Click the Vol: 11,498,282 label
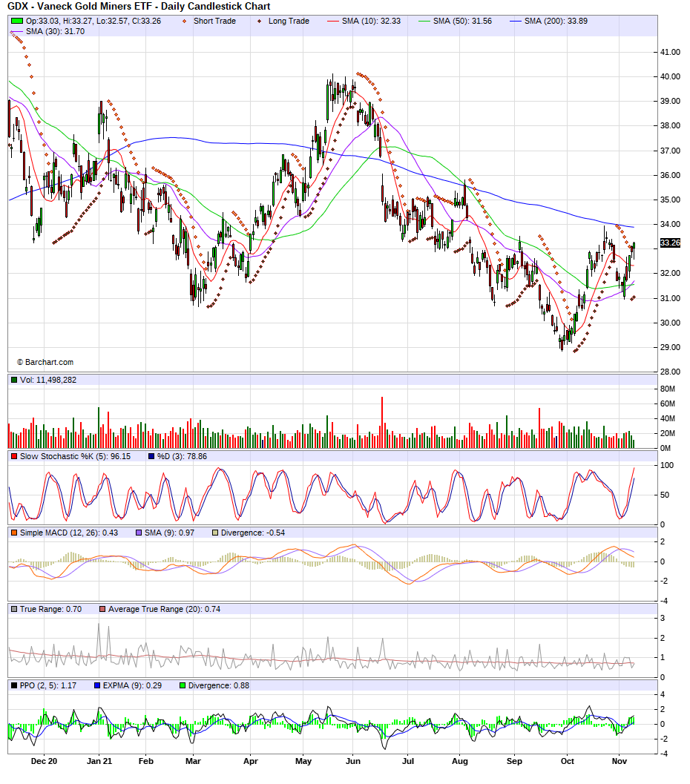 [x=48, y=380]
